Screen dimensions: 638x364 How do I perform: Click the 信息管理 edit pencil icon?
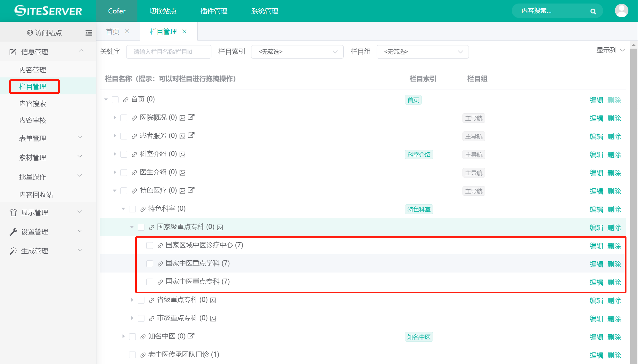13,52
